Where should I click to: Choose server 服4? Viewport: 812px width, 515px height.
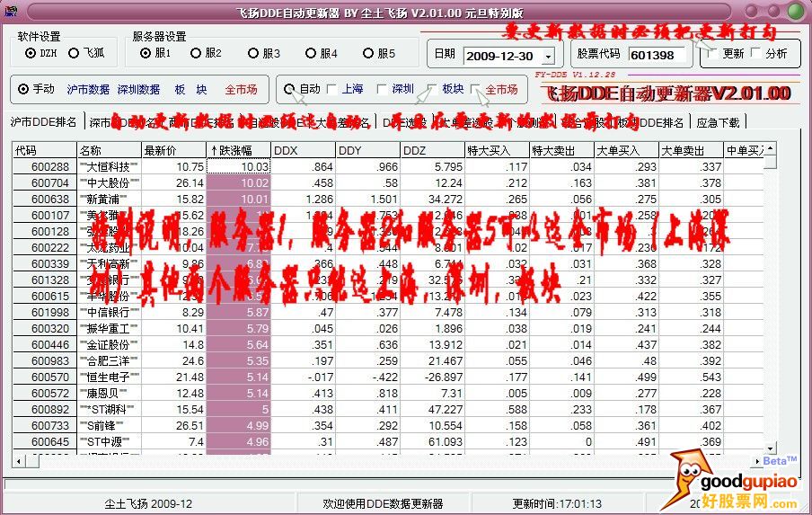311,53
